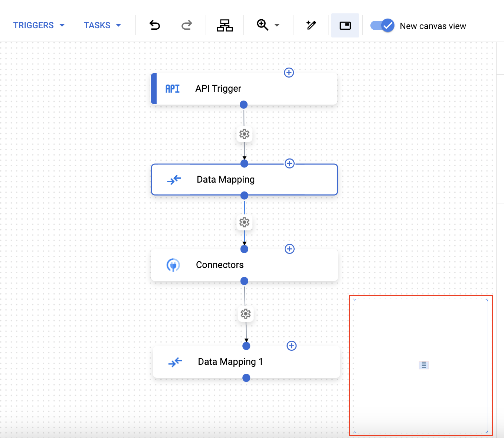Open edge settings gear below Connectors
The image size is (504, 438).
(x=246, y=314)
